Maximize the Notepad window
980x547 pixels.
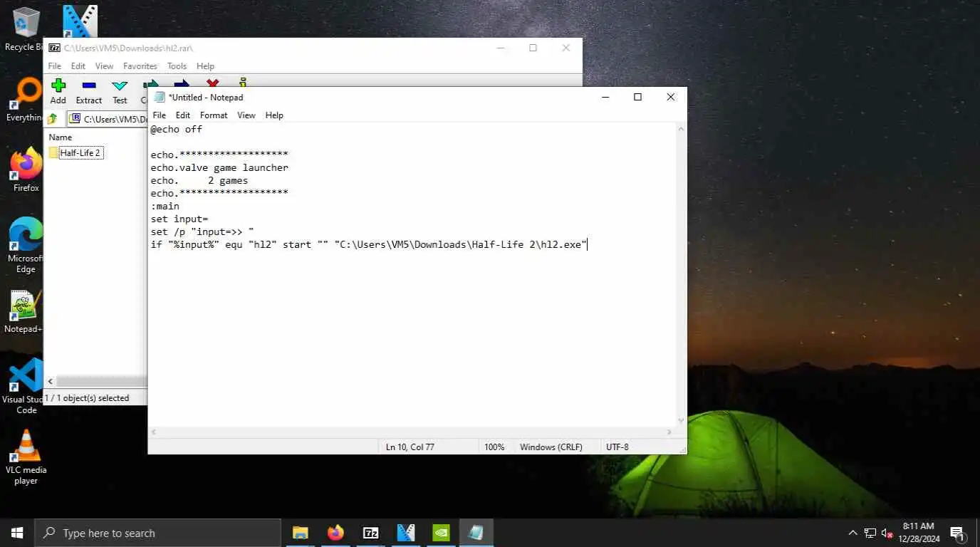click(x=637, y=97)
